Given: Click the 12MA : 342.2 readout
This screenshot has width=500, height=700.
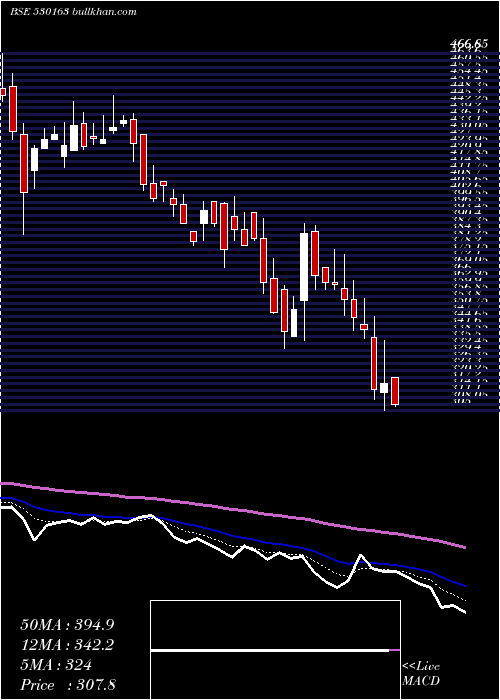Looking at the screenshot, I should coord(67,645).
